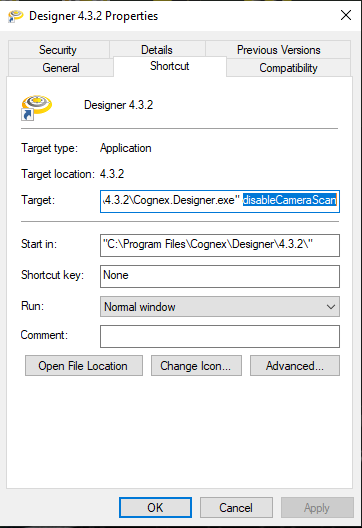
Task: Confirm changes with the OK button
Action: click(155, 507)
